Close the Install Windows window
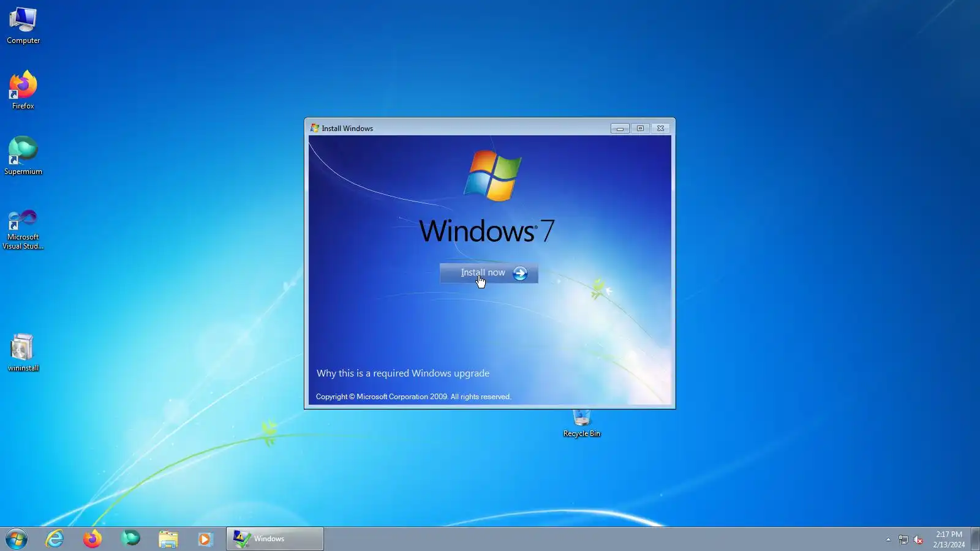The width and height of the screenshot is (980, 551). point(660,129)
